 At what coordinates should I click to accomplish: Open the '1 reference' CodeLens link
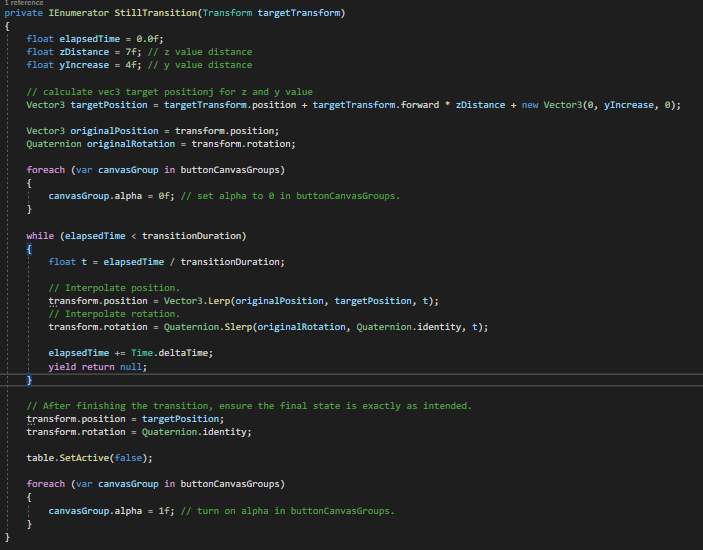click(24, 3)
